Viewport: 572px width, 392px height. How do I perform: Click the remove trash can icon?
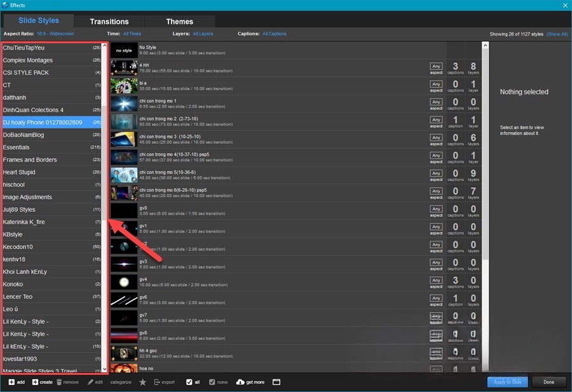click(x=59, y=382)
